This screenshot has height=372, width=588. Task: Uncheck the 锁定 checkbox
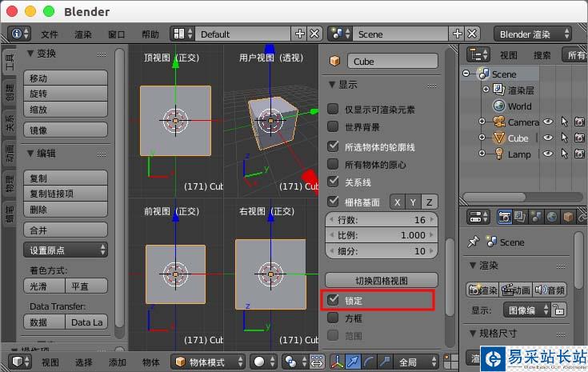[x=333, y=300]
